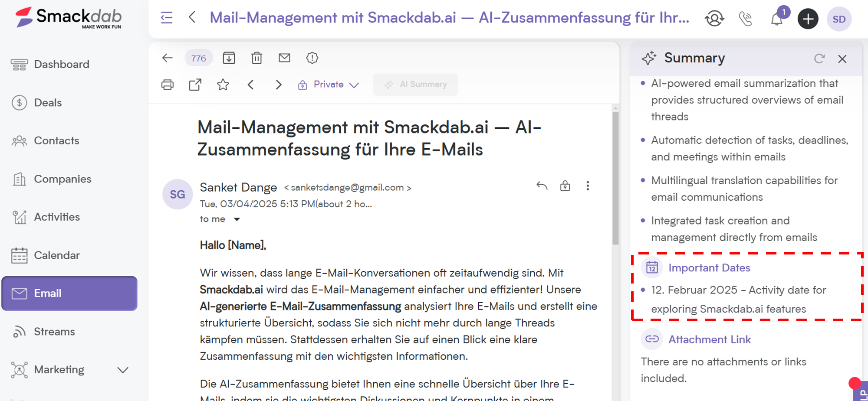Mark the email unread with the envelope icon
Screen dimensions: 868x401
284,58
